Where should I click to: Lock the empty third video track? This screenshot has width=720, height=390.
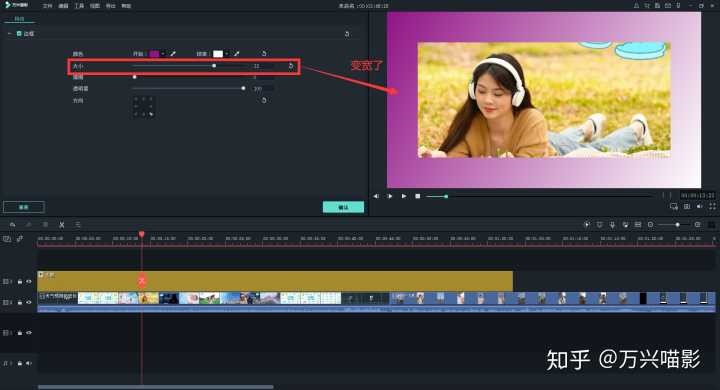point(20,333)
